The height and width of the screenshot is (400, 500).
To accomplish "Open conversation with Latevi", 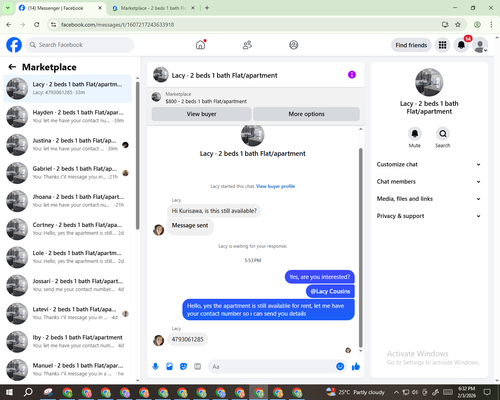I will pyautogui.click(x=67, y=313).
